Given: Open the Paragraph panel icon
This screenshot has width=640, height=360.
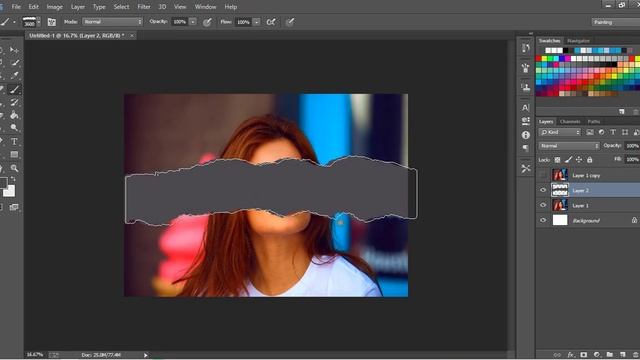Looking at the screenshot, I should (x=526, y=148).
